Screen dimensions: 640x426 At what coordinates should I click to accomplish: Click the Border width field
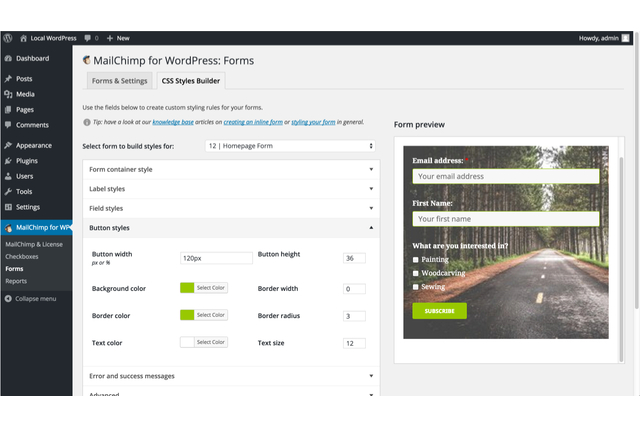[x=354, y=289]
